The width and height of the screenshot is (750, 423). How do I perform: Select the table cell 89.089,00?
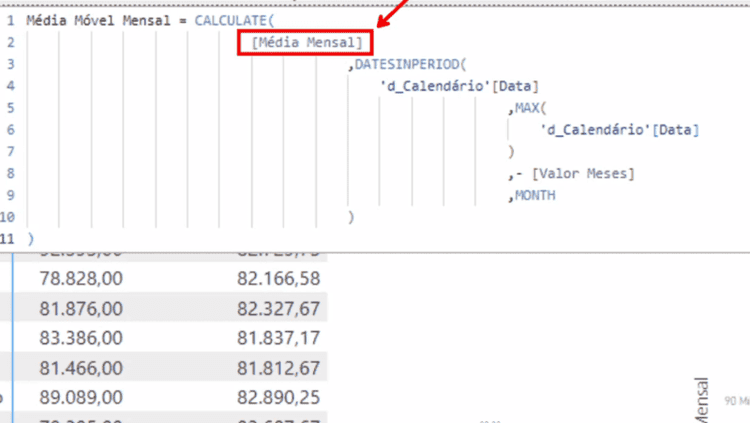coord(81,398)
